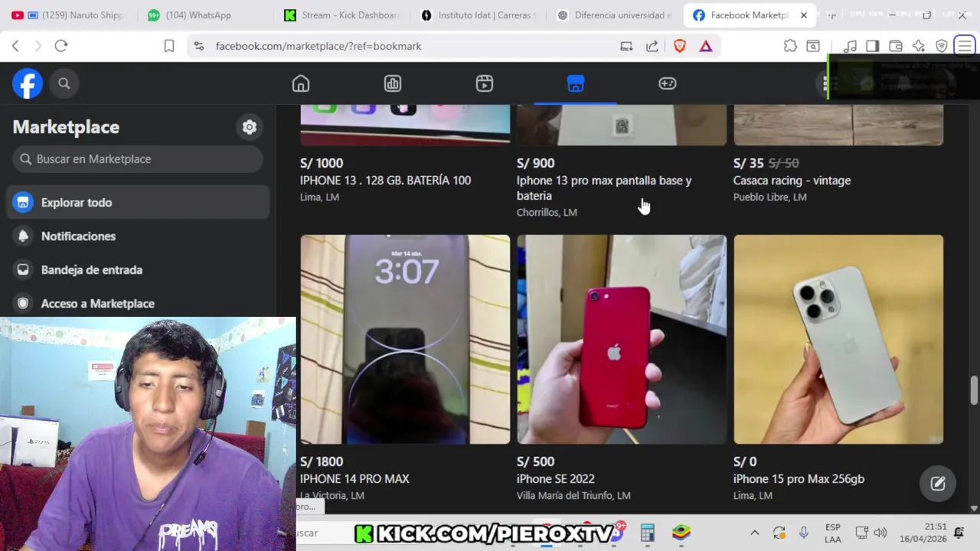Go to the Facebook Home feed icon

click(301, 83)
